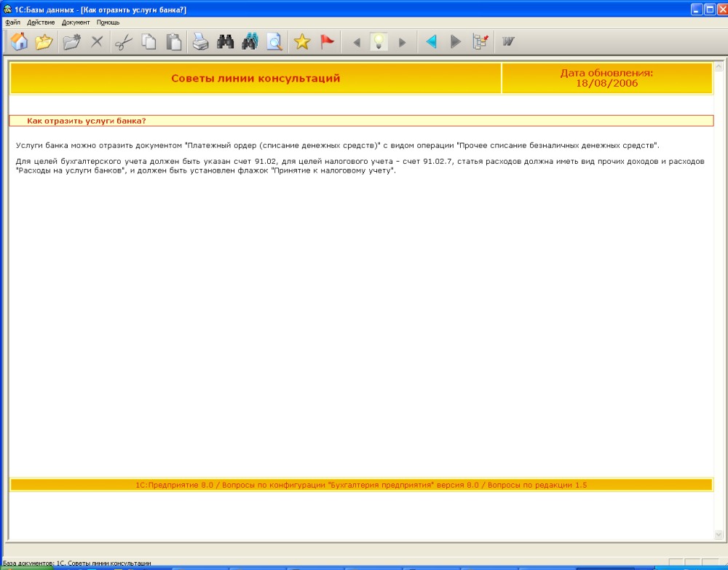Open the Помощь menu
Screen dimensions: 728x570
pyautogui.click(x=108, y=23)
